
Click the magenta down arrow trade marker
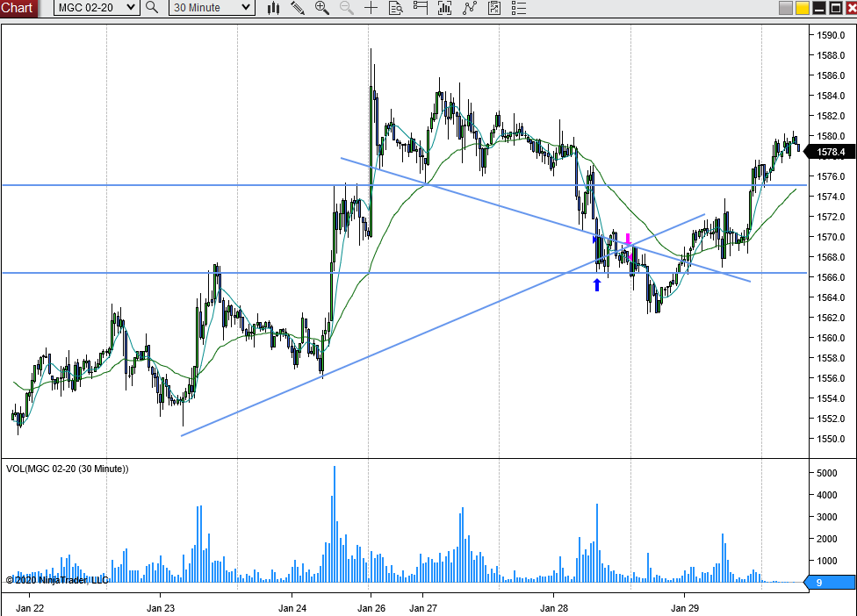628,239
